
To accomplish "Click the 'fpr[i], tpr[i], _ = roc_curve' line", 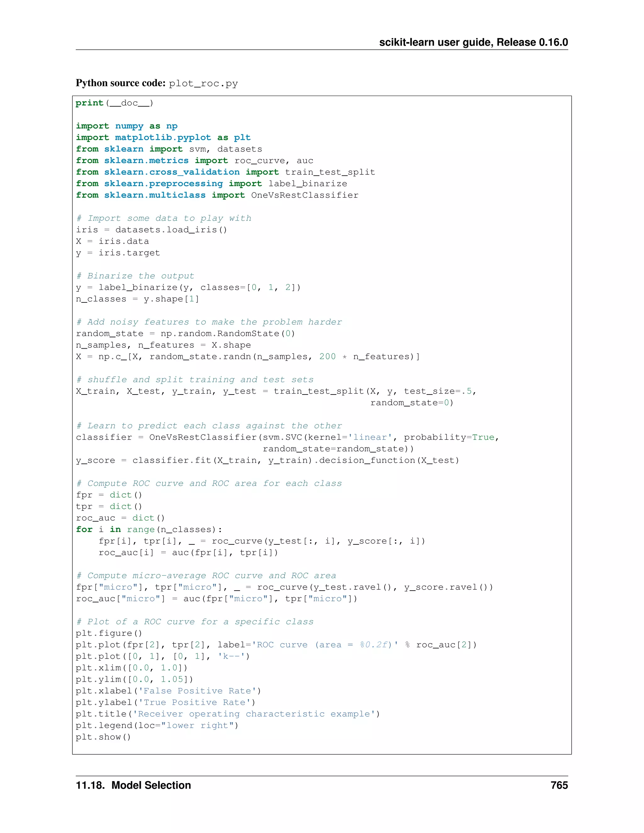I will 262,541.
